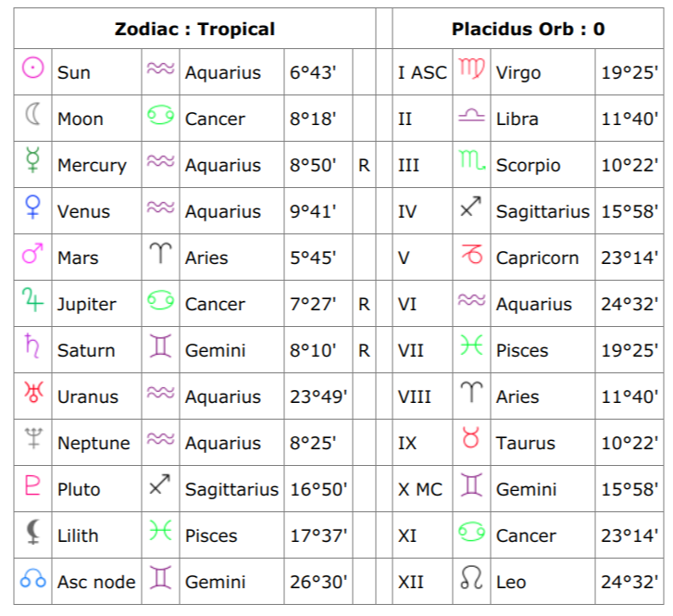673x616 pixels.
Task: Click the blue Venus symbol
Action: coord(33,207)
